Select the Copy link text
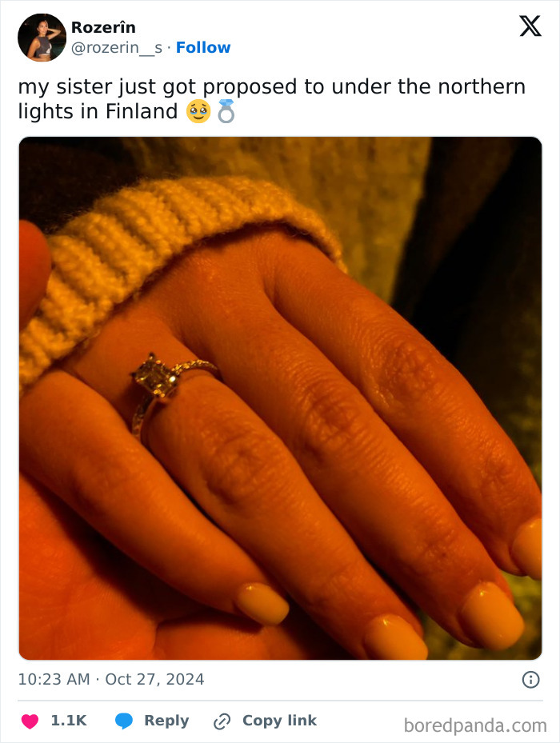The image size is (560, 743). click(279, 721)
